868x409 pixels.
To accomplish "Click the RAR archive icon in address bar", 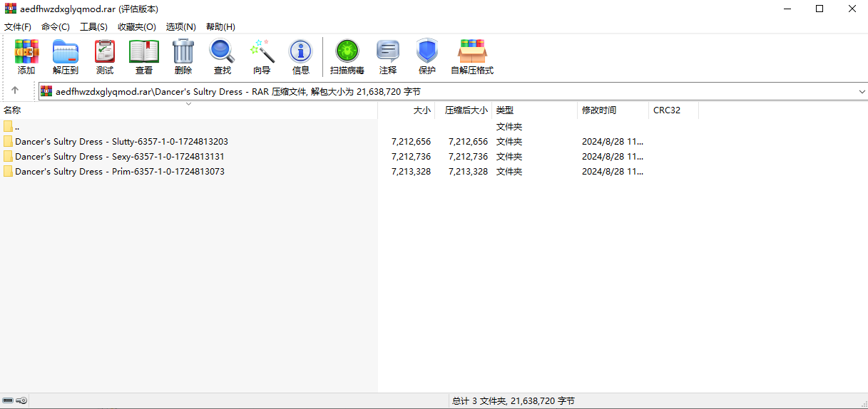I will point(46,91).
